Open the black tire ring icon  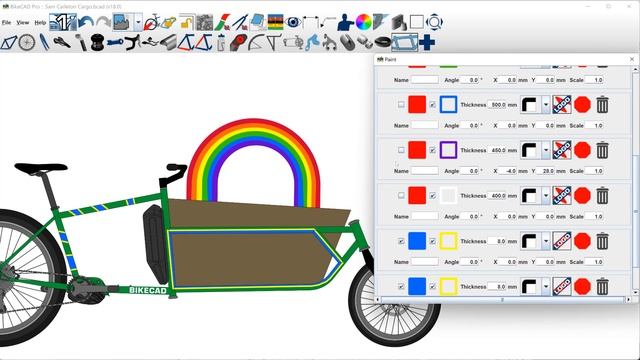pos(382,42)
